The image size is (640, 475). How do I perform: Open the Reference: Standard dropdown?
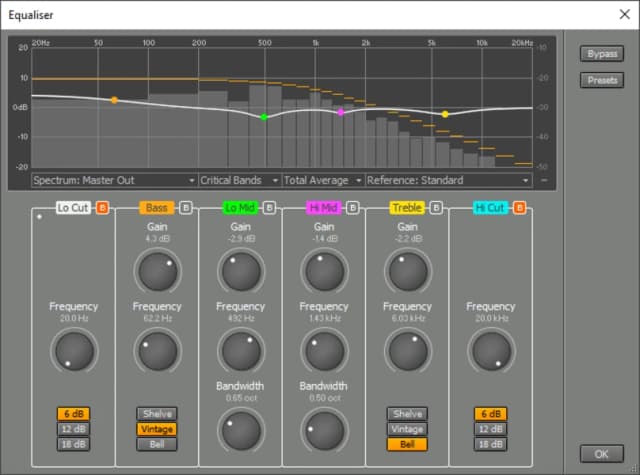[449, 180]
